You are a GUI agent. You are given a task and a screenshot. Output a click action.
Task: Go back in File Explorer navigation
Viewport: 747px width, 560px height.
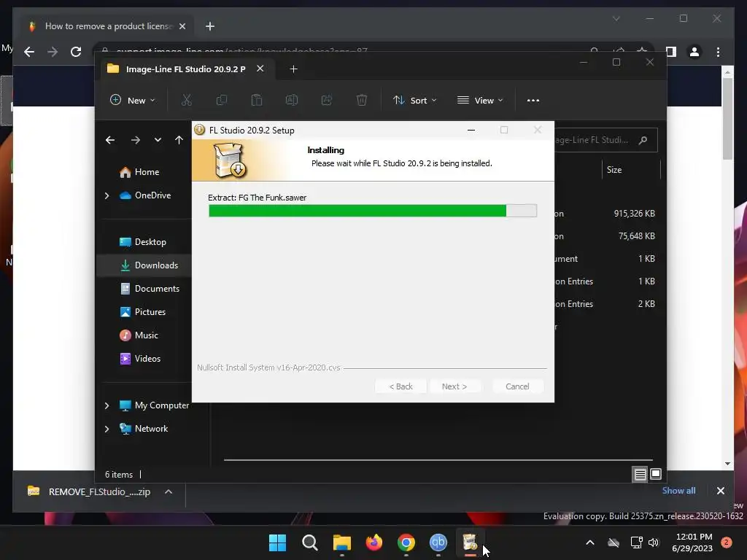[x=110, y=140]
